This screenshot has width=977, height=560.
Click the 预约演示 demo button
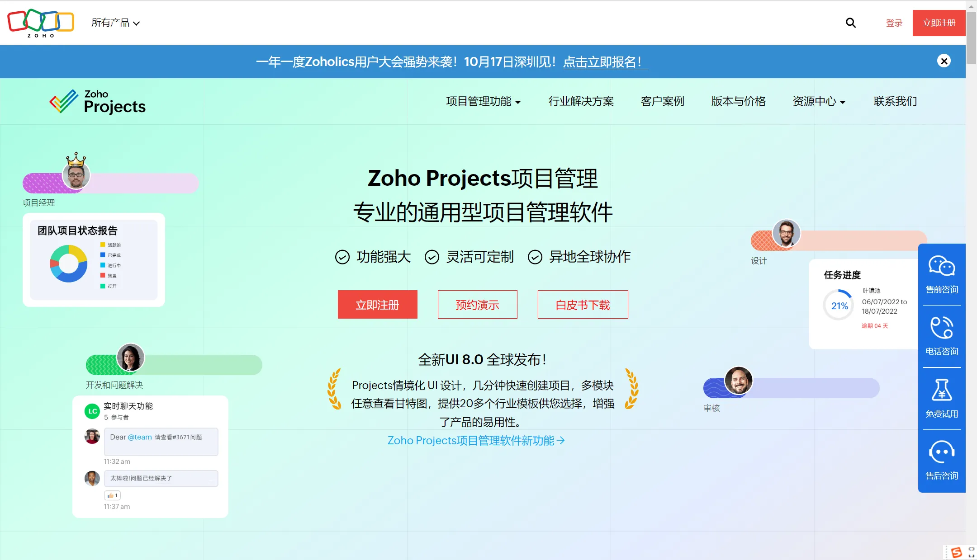point(478,305)
